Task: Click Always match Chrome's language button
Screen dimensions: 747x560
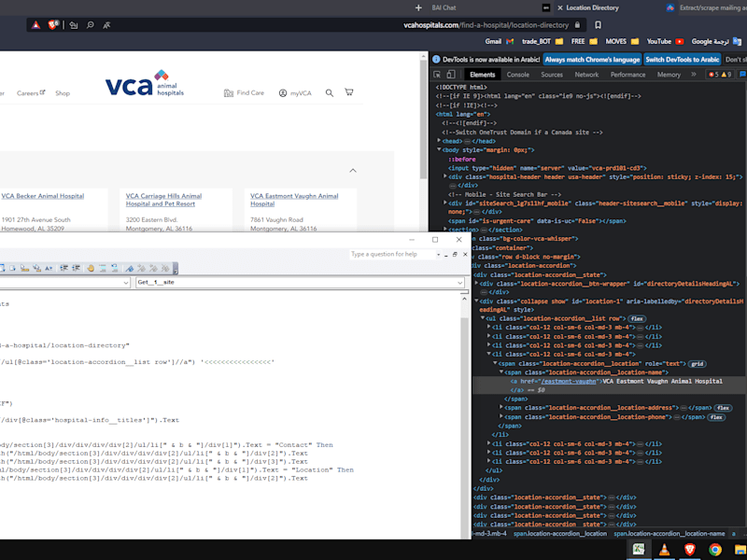Action: (x=592, y=60)
